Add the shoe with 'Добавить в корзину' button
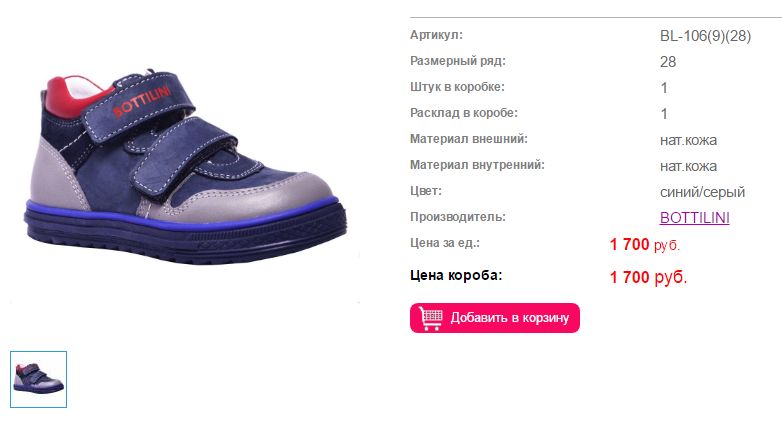Viewport: 782px width, 434px height. click(495, 318)
